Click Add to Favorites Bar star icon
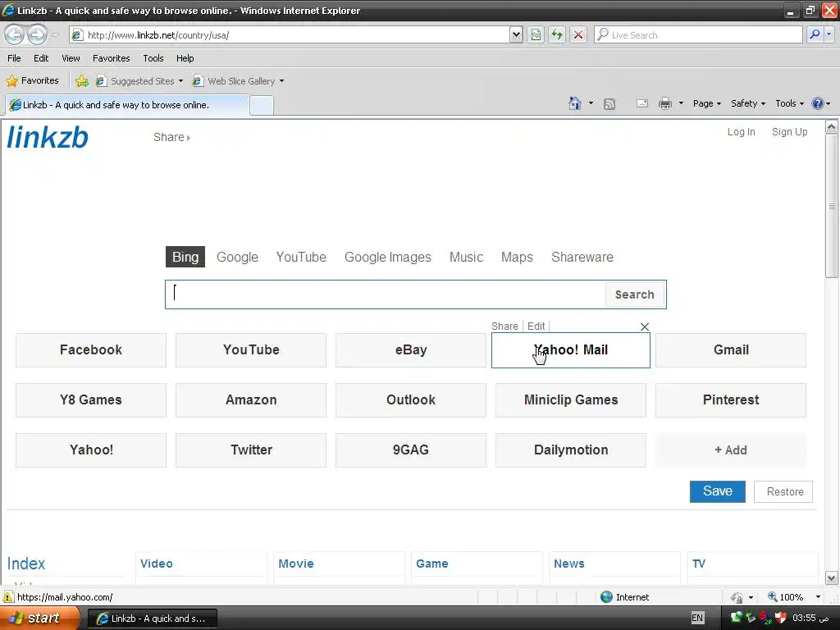 (x=81, y=81)
